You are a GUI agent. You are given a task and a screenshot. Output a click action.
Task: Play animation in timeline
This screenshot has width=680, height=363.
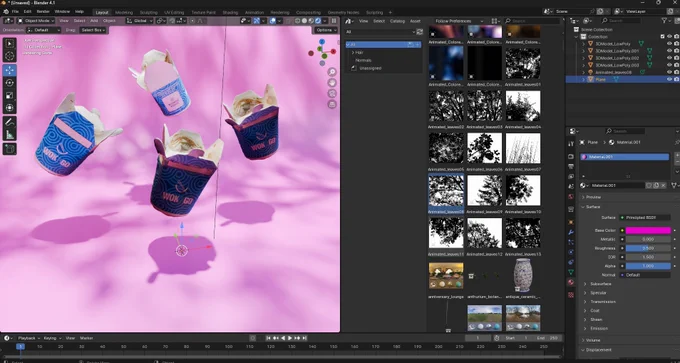(x=290, y=338)
